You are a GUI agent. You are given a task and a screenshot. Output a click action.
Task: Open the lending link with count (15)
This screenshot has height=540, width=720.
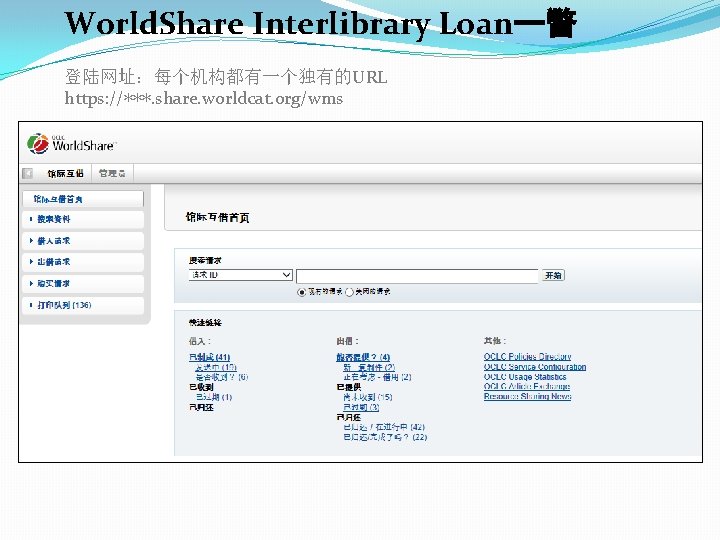(x=368, y=397)
